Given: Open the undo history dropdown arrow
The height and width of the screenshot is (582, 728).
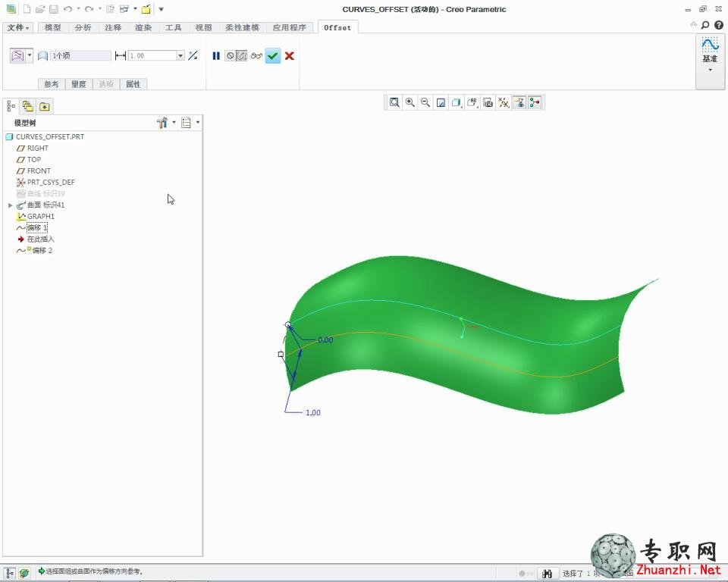Looking at the screenshot, I should click(78, 9).
